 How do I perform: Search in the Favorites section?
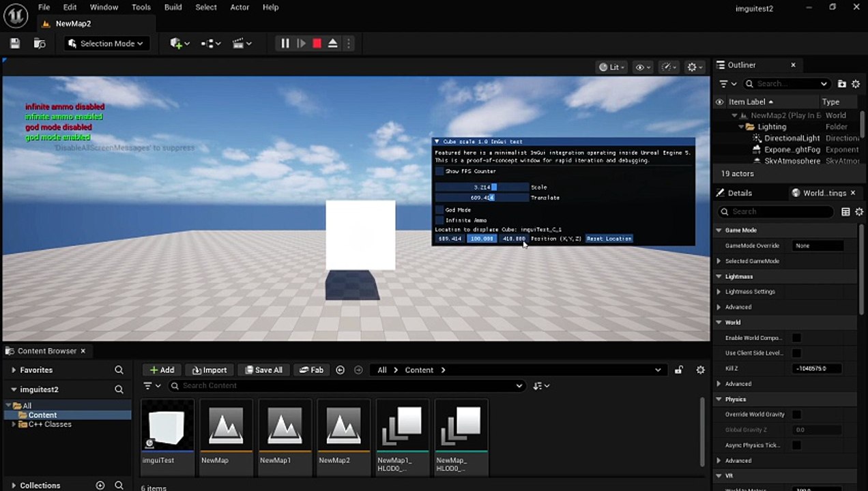click(119, 370)
